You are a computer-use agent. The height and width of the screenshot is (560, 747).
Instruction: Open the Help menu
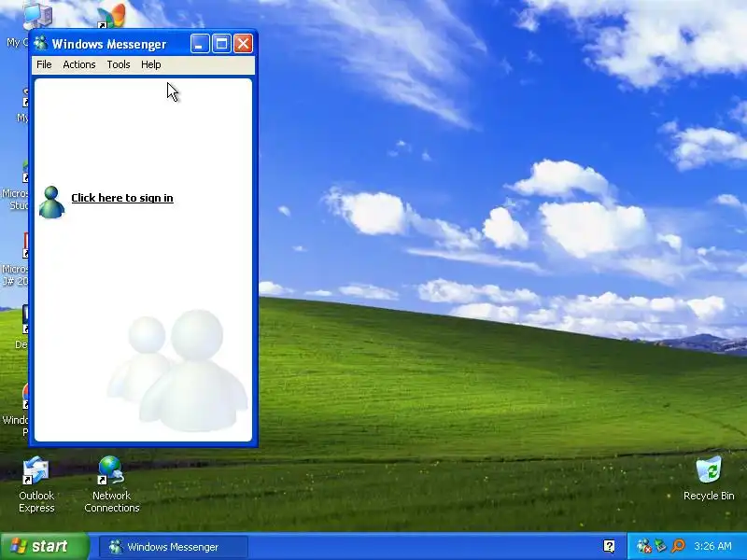pyautogui.click(x=150, y=64)
